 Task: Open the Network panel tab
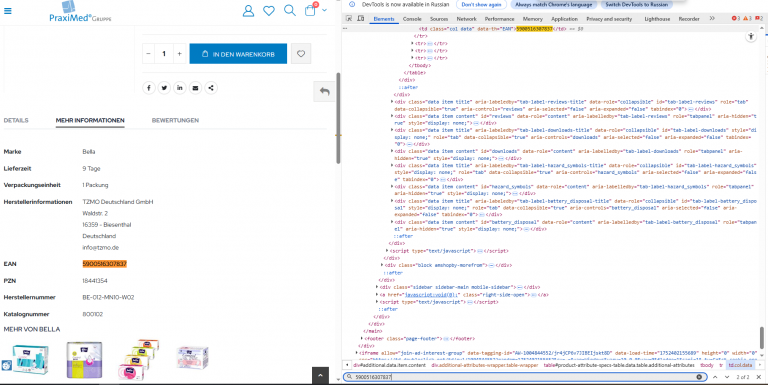pos(466,19)
